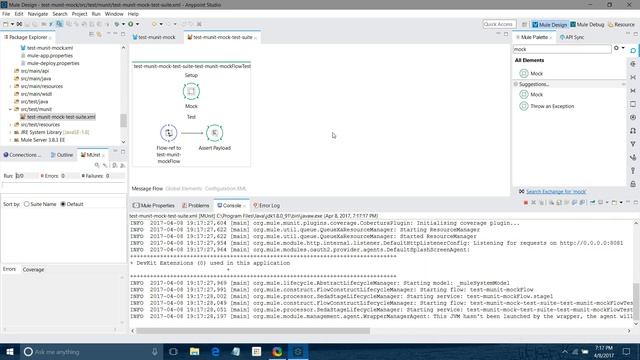Image resolution: width=640 pixels, height=360 pixels.
Task: Open File Explorer from taskbar
Action: 194,351
